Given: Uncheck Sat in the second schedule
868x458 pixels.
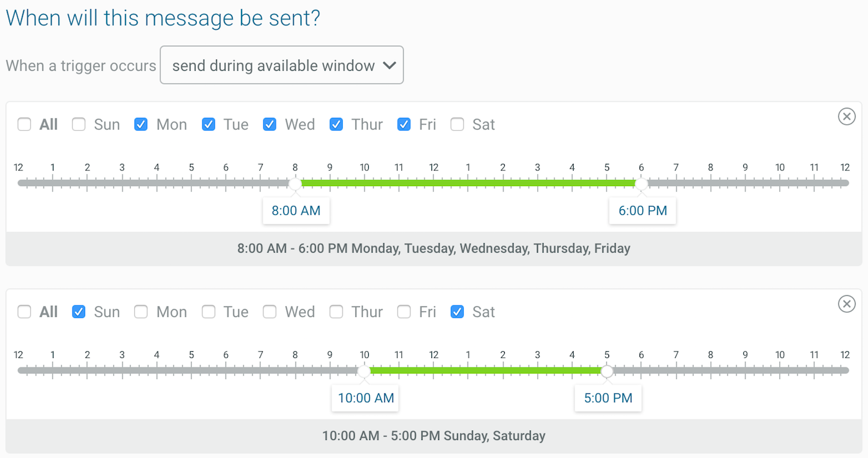Looking at the screenshot, I should point(457,312).
